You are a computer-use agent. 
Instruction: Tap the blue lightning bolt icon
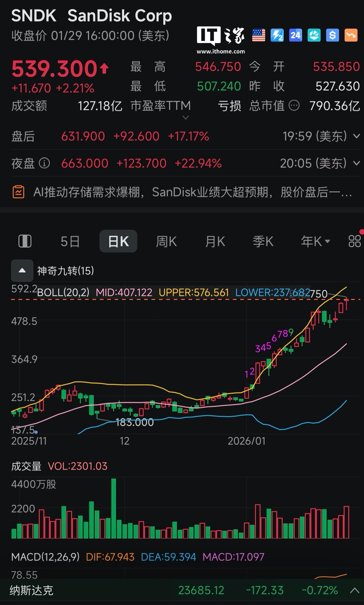277,35
